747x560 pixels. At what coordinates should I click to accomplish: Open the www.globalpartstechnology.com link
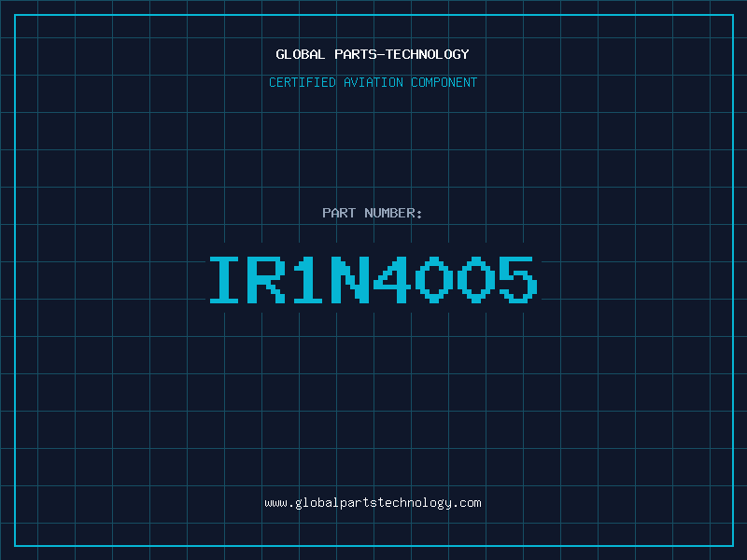(x=373, y=503)
